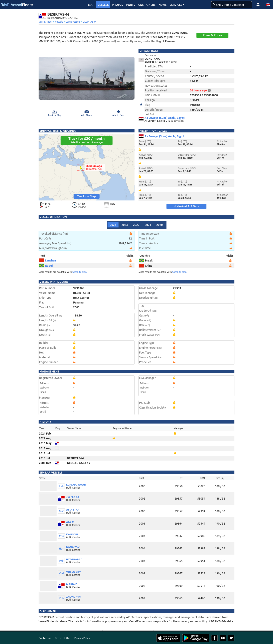Viewport: 273px width, 644px height.
Task: Open the Terms of Use footer link
Action: click(x=63, y=638)
